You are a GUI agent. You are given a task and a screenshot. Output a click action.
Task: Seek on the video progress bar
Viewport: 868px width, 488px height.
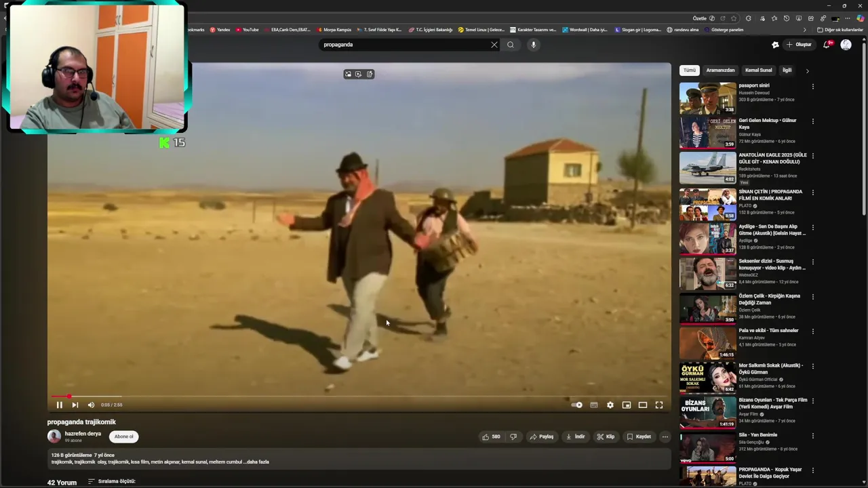(359, 396)
